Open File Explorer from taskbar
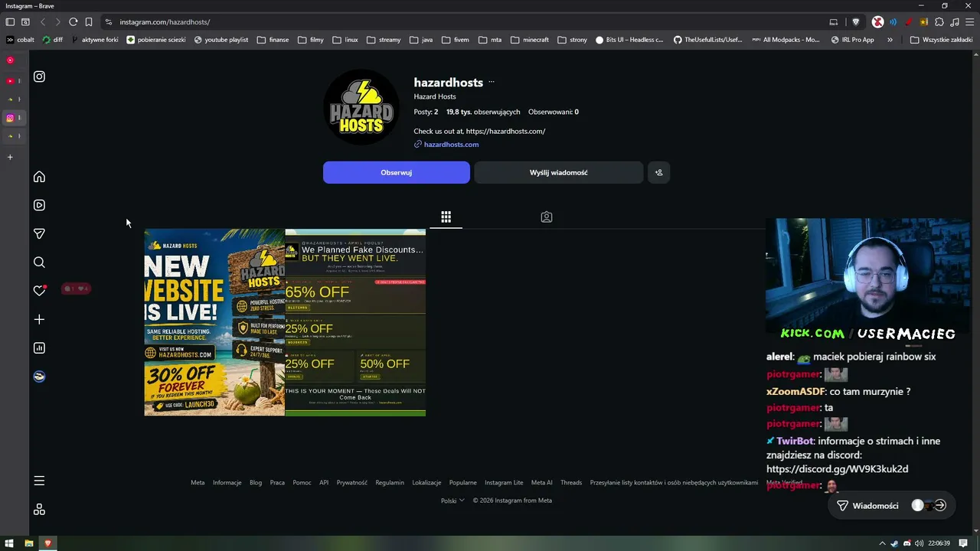The width and height of the screenshot is (980, 551). tap(29, 543)
